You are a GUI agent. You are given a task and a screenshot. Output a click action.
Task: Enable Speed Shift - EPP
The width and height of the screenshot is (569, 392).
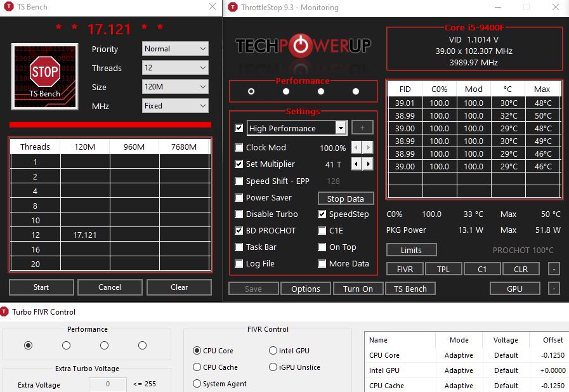pos(239,181)
